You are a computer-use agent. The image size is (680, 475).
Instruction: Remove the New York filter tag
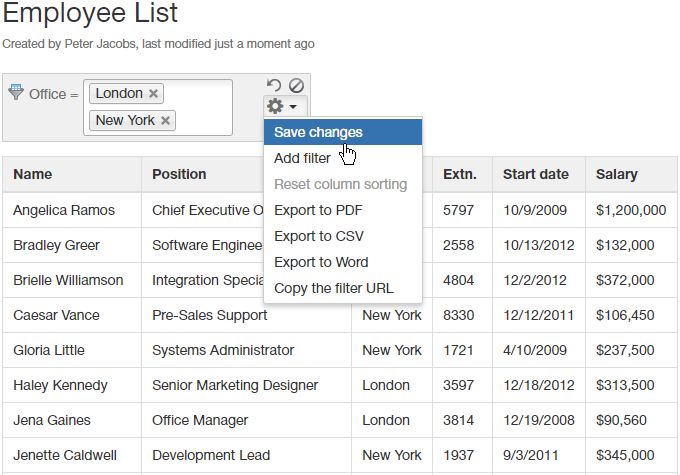pos(166,121)
